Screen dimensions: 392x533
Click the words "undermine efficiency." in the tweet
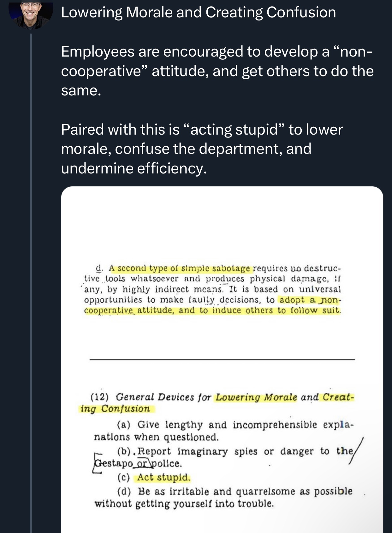134,168
